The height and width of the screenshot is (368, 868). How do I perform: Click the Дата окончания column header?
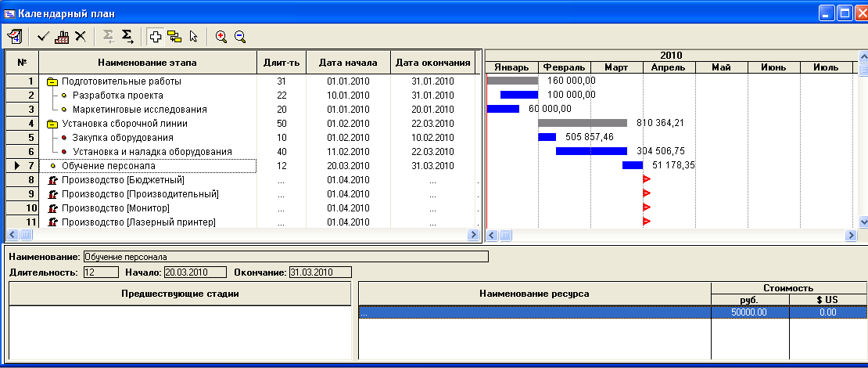[x=433, y=63]
